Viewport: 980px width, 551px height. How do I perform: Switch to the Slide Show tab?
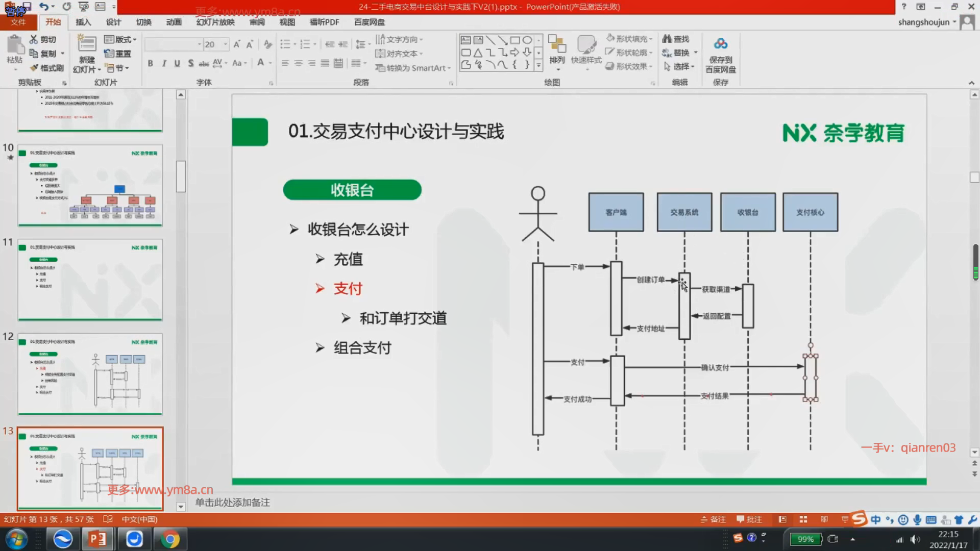click(x=215, y=22)
